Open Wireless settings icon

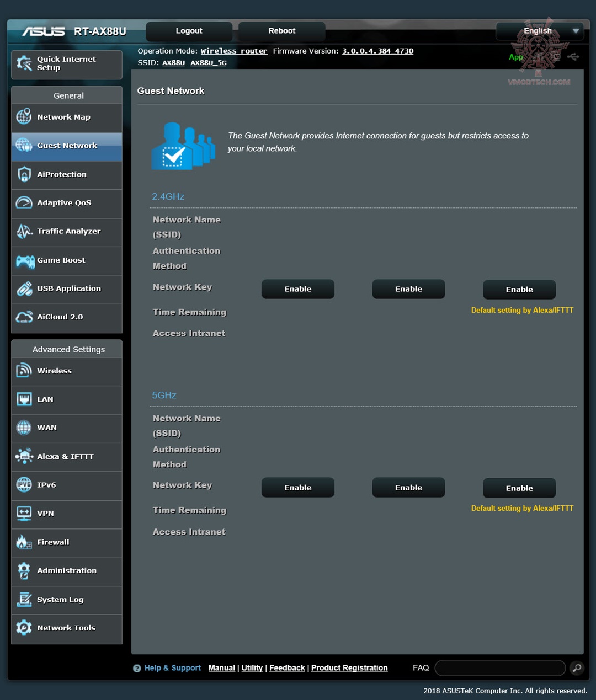pos(24,370)
